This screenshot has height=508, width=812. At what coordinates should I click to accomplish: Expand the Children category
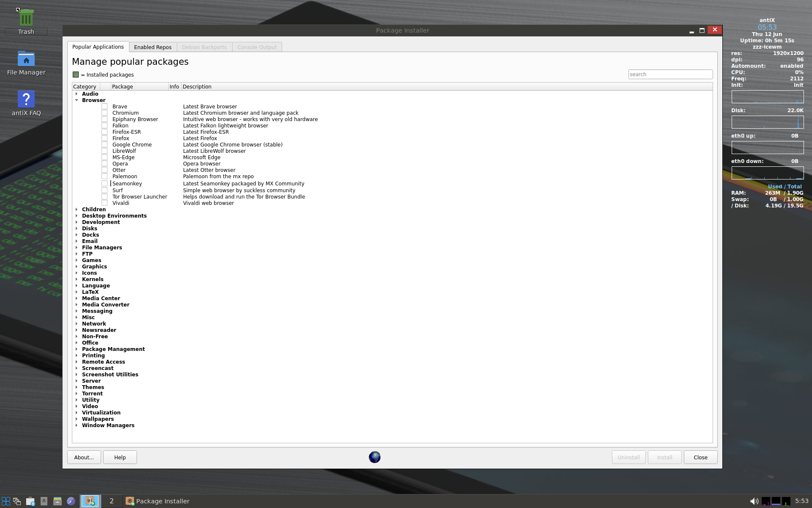pyautogui.click(x=77, y=210)
